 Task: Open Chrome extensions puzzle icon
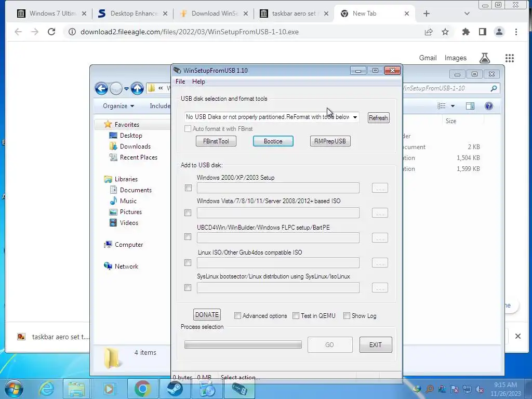click(466, 32)
